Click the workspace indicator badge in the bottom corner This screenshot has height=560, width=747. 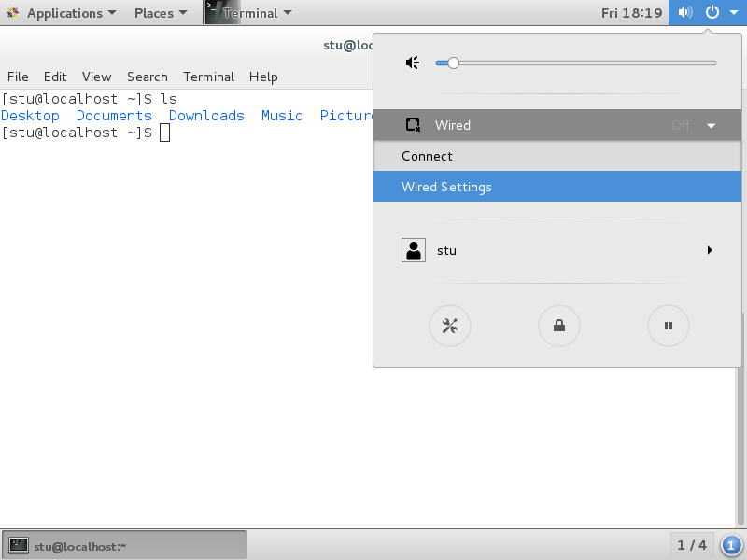733,544
